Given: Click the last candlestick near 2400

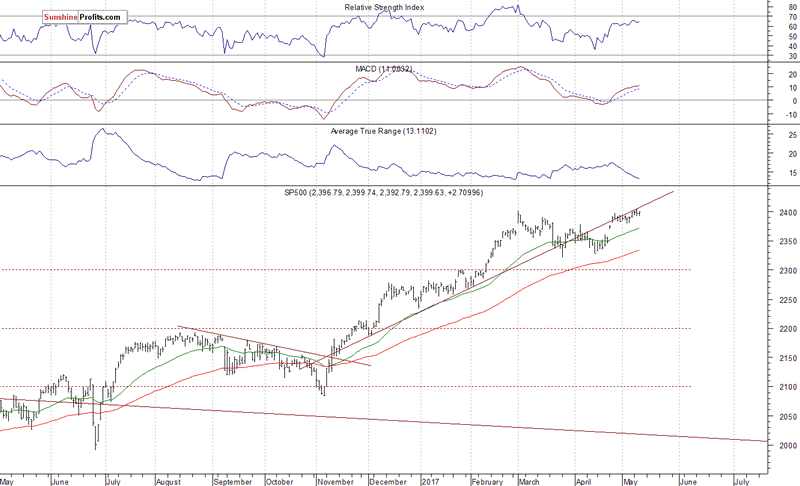Looking at the screenshot, I should (639, 213).
